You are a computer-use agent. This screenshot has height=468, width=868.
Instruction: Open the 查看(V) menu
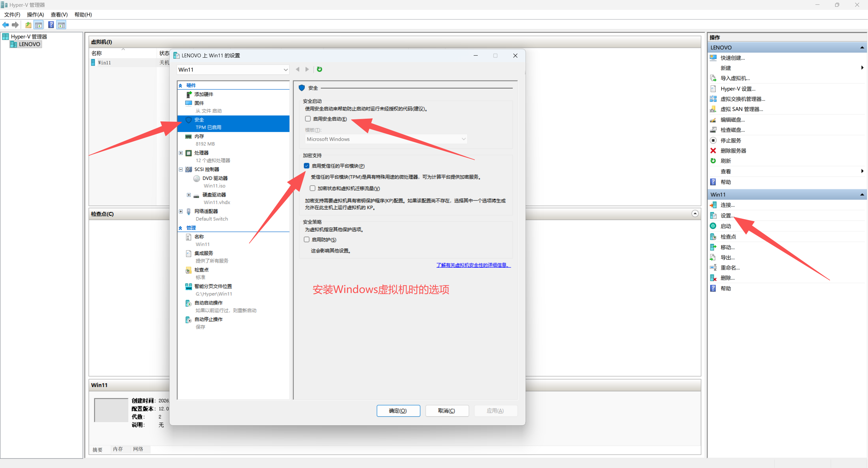[59, 15]
